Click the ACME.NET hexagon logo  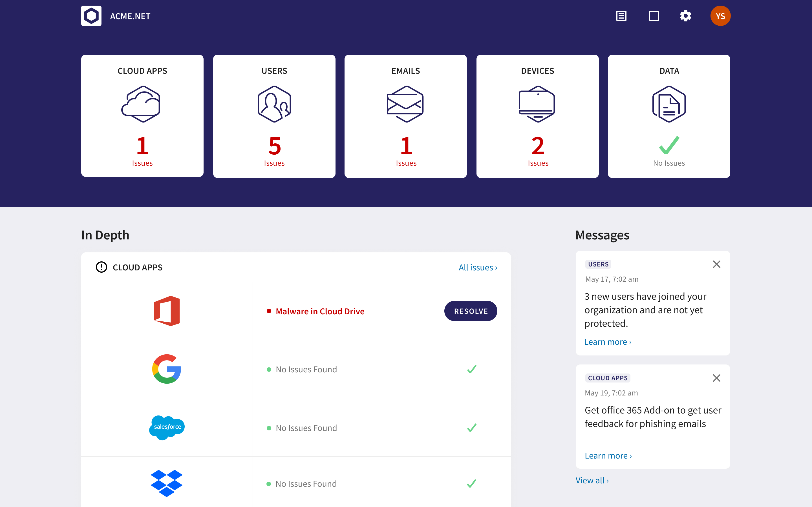pos(91,16)
